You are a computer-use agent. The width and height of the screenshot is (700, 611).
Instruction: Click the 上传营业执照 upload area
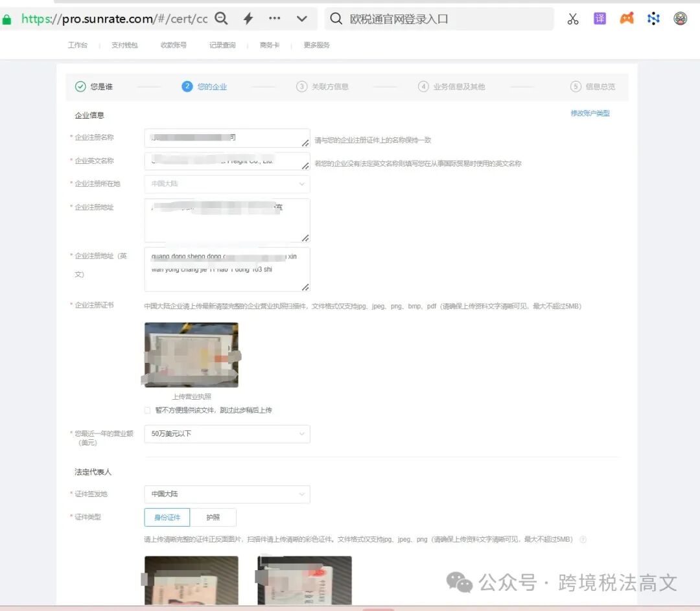click(191, 396)
